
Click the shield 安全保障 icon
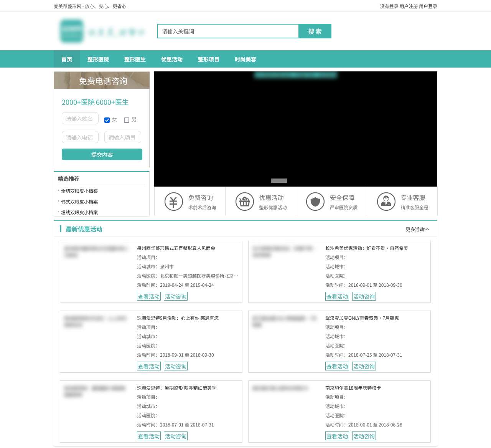tap(315, 202)
